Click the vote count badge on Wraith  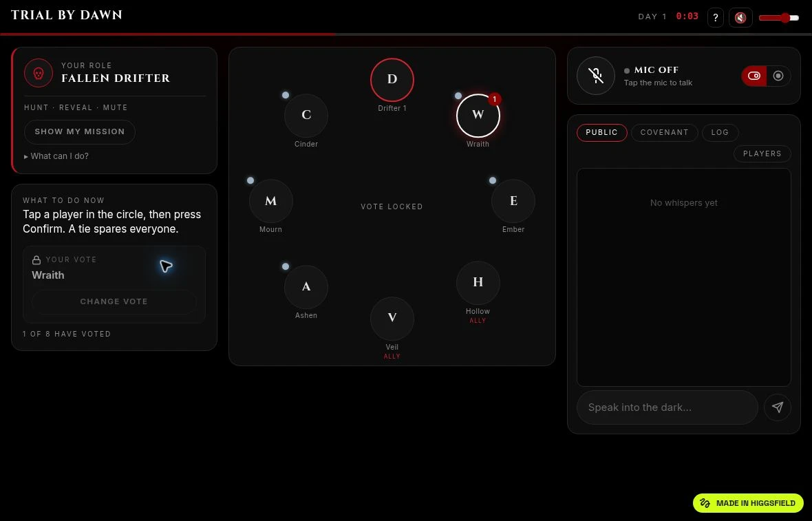click(x=495, y=99)
